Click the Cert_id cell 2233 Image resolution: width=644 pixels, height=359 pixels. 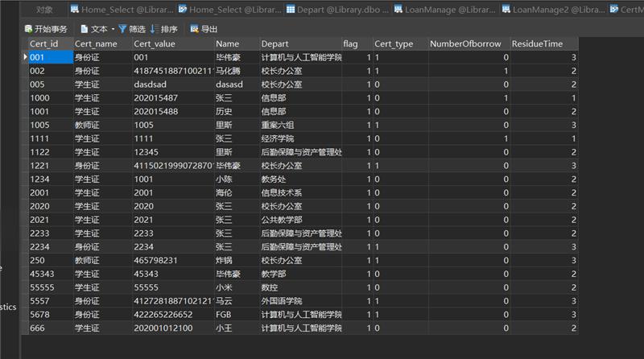51,233
